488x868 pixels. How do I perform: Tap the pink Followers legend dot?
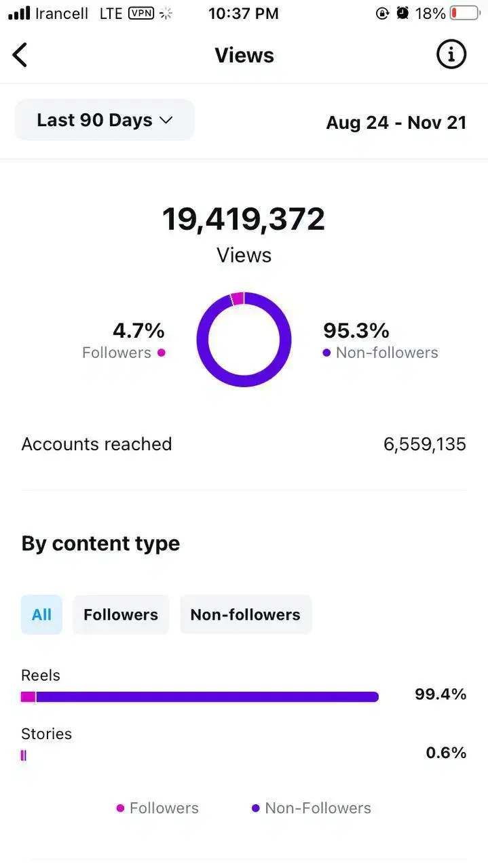[120, 808]
